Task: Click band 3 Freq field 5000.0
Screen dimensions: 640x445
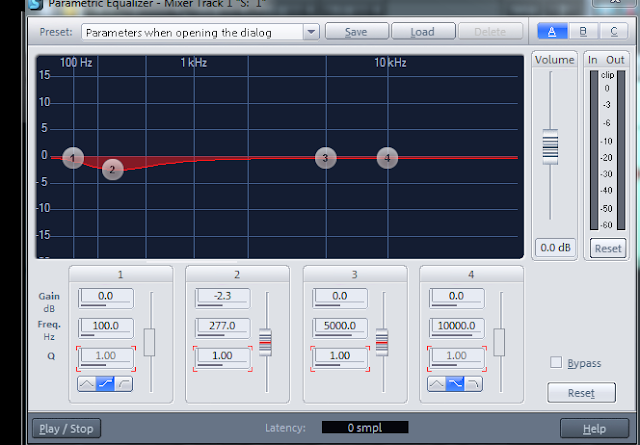Action: click(x=340, y=328)
